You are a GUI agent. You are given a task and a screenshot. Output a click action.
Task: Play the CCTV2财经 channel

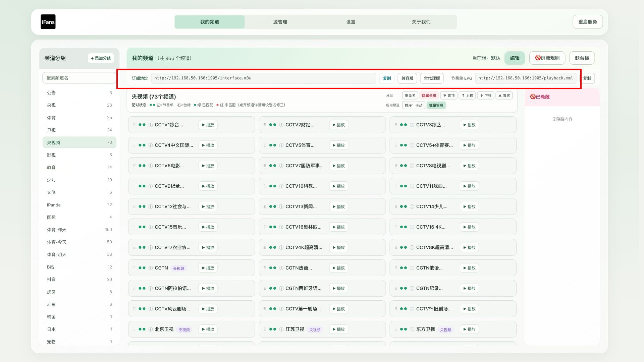click(338, 125)
